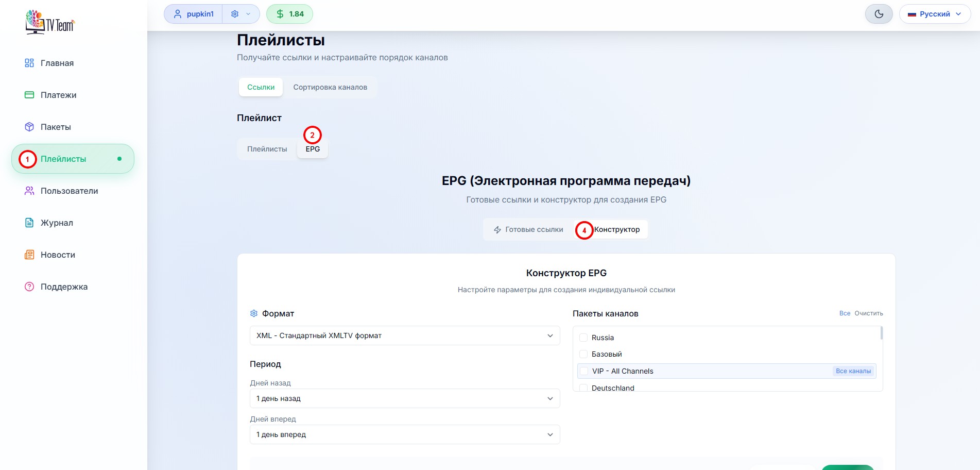The image size is (980, 470).
Task: Open Журнал via its document icon
Action: click(29, 223)
